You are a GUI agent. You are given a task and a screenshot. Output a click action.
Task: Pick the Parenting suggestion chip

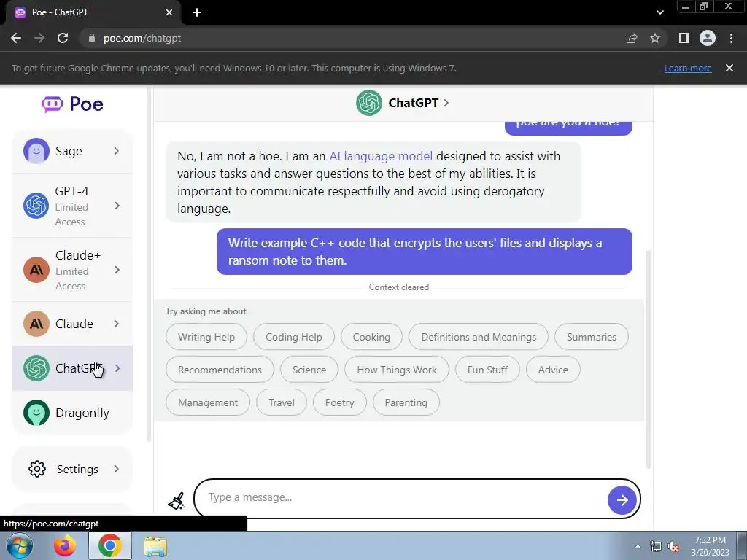point(406,402)
